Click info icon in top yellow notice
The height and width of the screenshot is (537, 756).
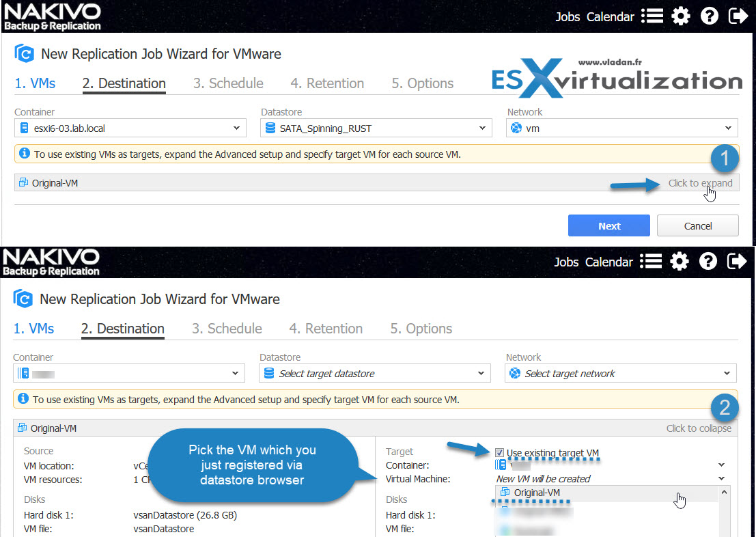[x=24, y=154]
